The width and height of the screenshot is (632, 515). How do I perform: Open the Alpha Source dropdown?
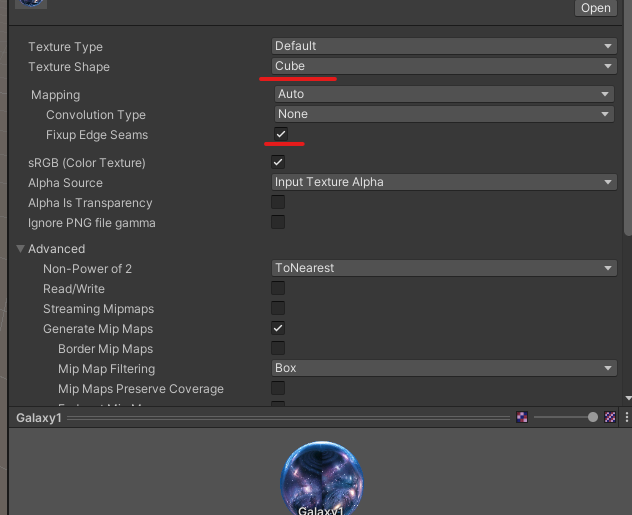click(444, 182)
